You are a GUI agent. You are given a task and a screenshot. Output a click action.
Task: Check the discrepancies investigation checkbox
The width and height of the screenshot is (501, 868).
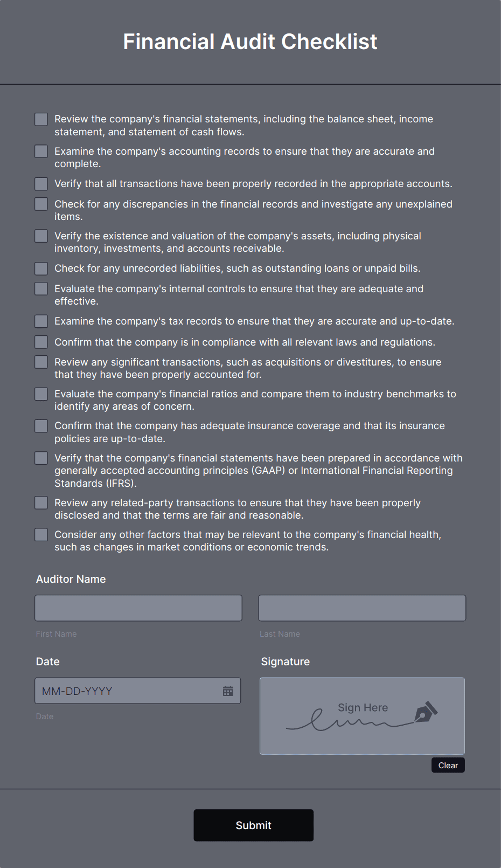(x=41, y=204)
